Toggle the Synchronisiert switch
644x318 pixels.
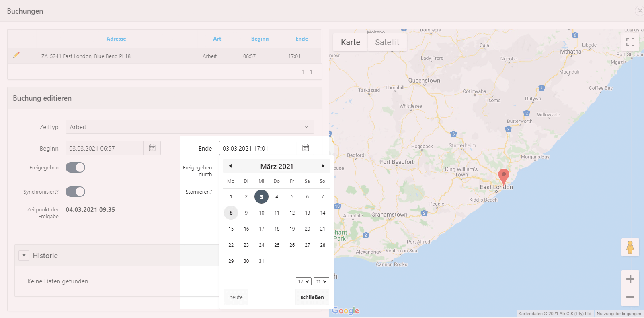click(76, 192)
